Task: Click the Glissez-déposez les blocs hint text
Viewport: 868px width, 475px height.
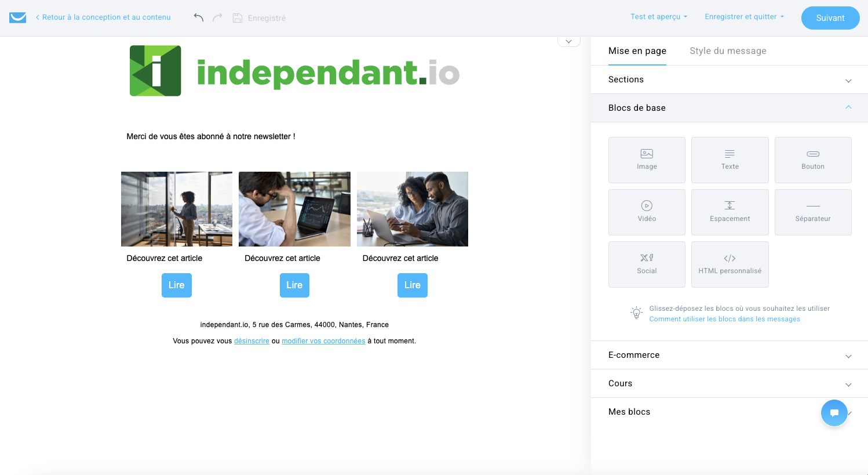Action: pyautogui.click(x=739, y=309)
